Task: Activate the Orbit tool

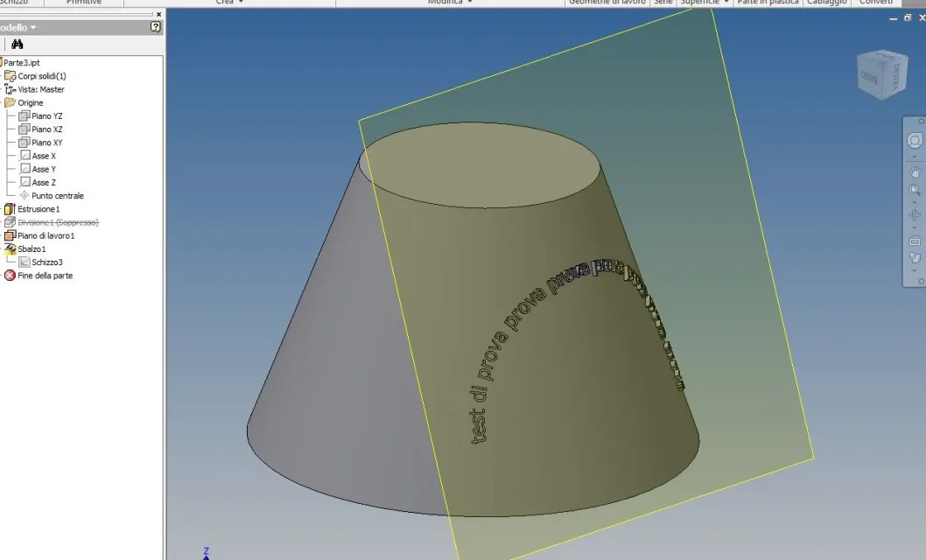Action: [915, 214]
